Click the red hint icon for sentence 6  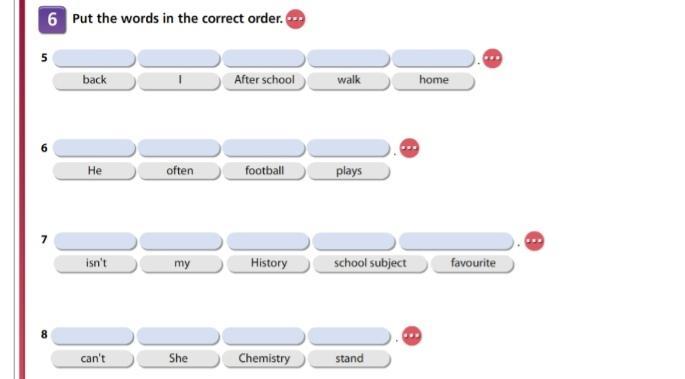(x=409, y=148)
